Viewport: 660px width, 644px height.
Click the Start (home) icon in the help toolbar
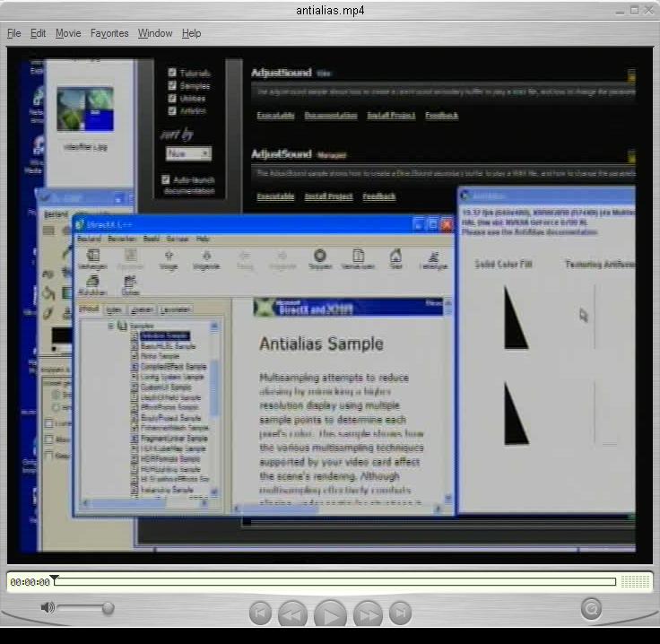click(x=395, y=259)
